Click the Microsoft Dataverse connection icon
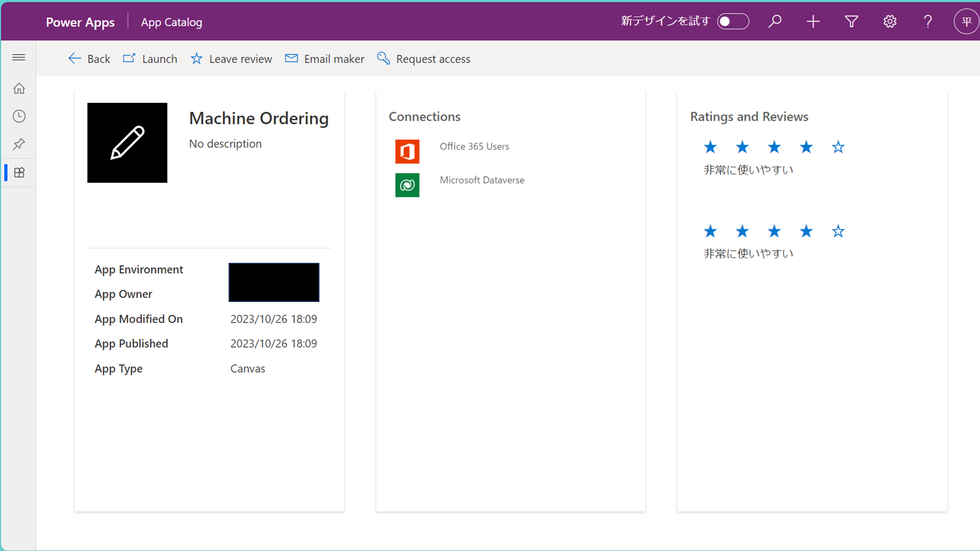 [x=407, y=185]
